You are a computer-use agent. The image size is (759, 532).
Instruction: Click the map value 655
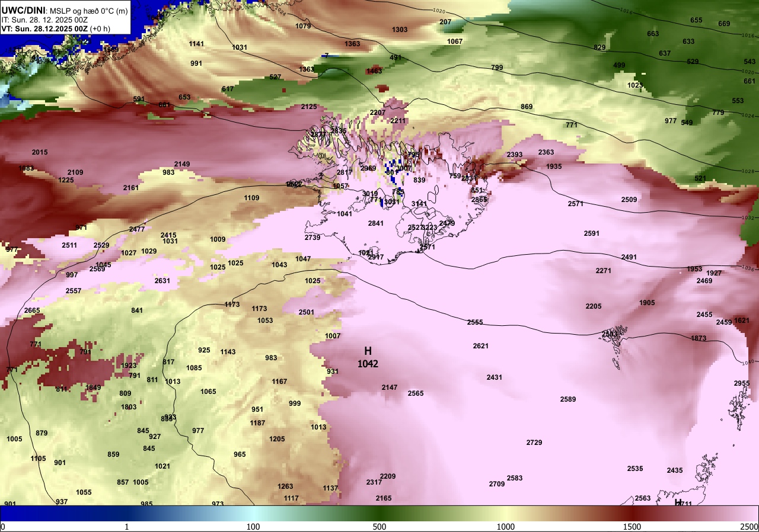[x=696, y=20]
